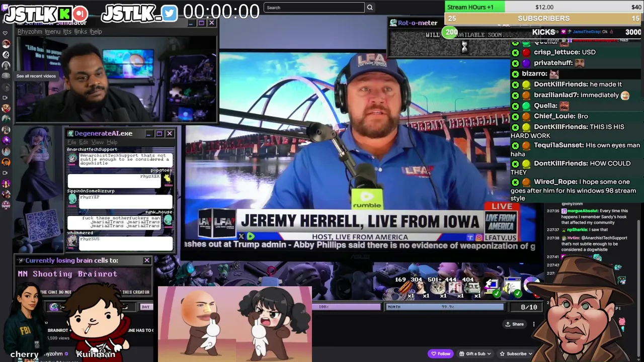Click the hourglass in Rot-o-meter window

pyautogui.click(x=464, y=47)
